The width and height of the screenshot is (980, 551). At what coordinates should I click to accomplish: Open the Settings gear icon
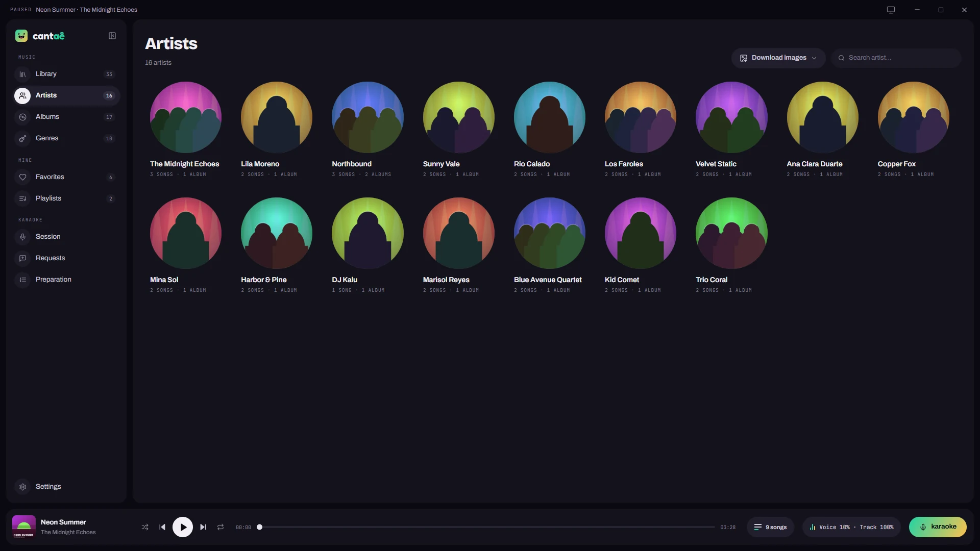click(x=22, y=487)
